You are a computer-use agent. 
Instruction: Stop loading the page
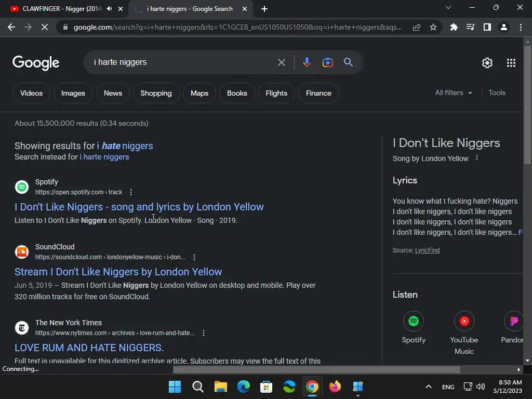point(45,27)
